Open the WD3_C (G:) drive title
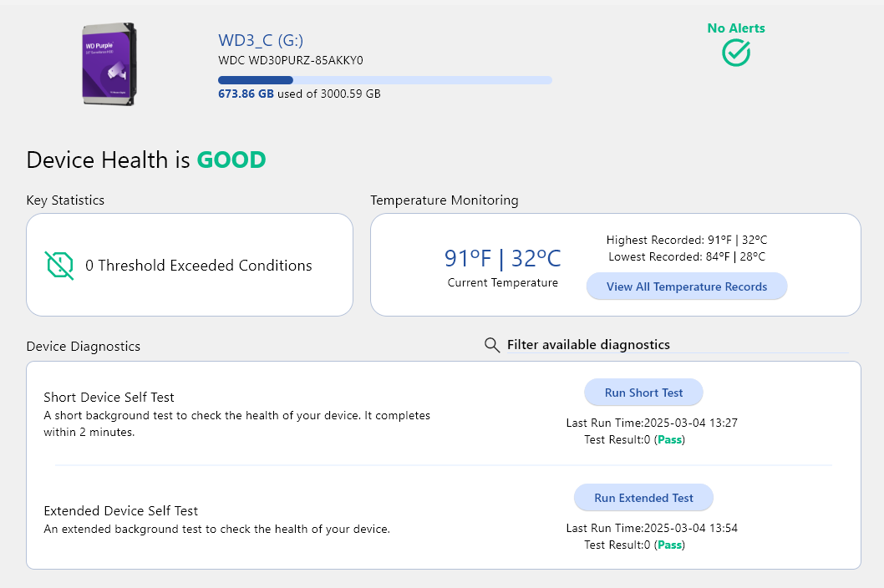Image resolution: width=884 pixels, height=588 pixels. 261,40
